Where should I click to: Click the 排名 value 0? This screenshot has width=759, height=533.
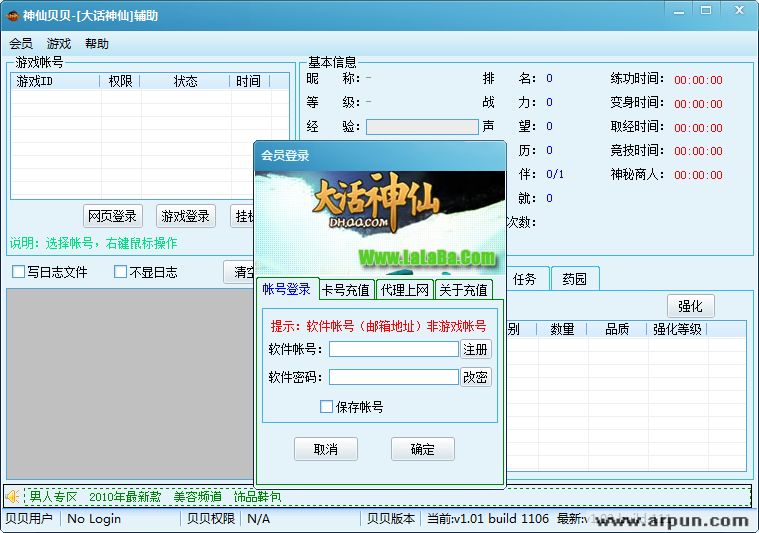[549, 78]
